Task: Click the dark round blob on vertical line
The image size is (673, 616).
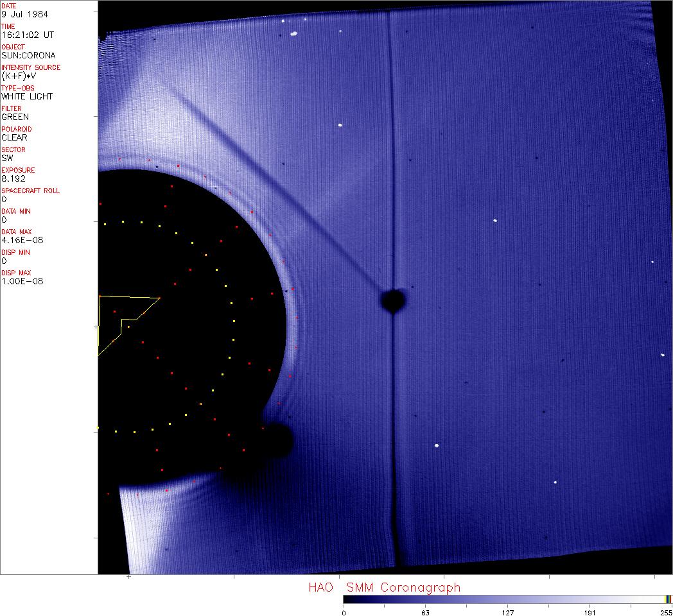Action: pos(392,300)
